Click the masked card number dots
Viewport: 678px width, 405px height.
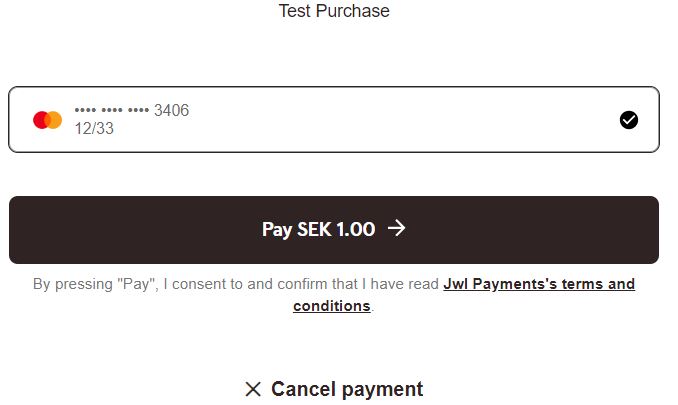point(112,110)
